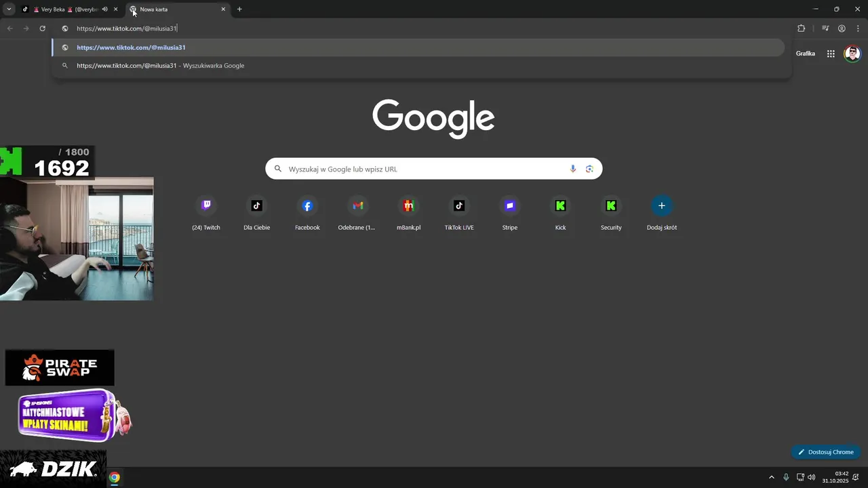This screenshot has height=488, width=868.
Task: Open the tab search dropdown arrow
Action: [9, 9]
